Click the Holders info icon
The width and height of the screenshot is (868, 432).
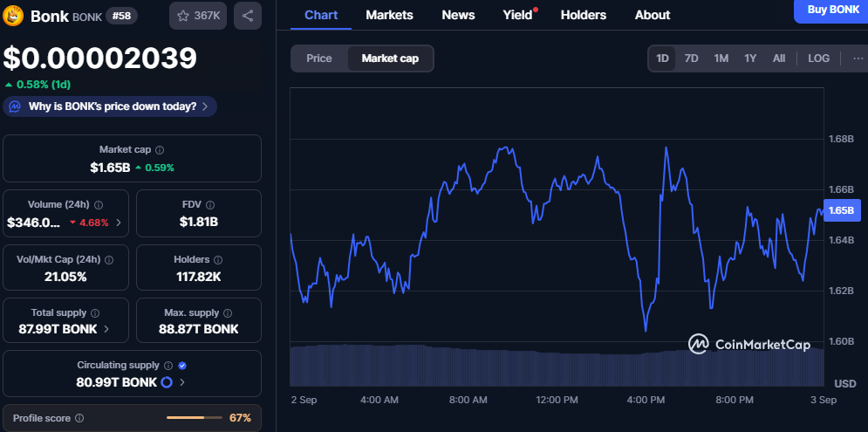point(217,260)
